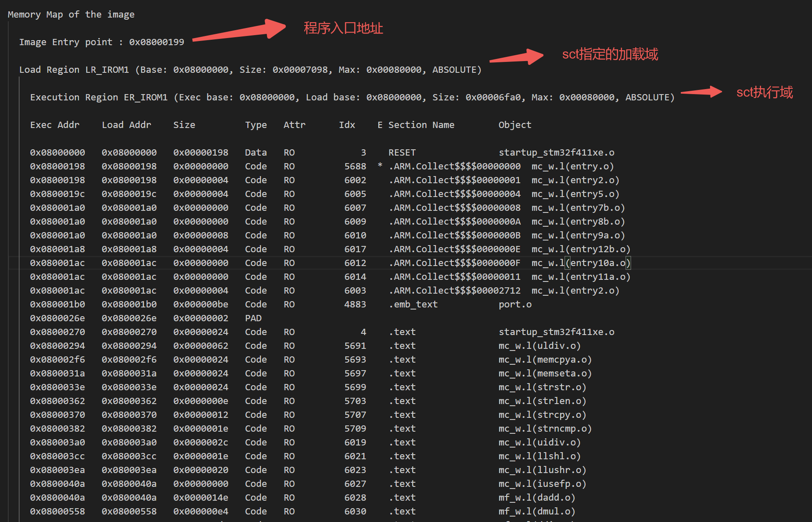Image resolution: width=812 pixels, height=522 pixels.
Task: Click exec address 0x0800026e
Action: coord(58,318)
